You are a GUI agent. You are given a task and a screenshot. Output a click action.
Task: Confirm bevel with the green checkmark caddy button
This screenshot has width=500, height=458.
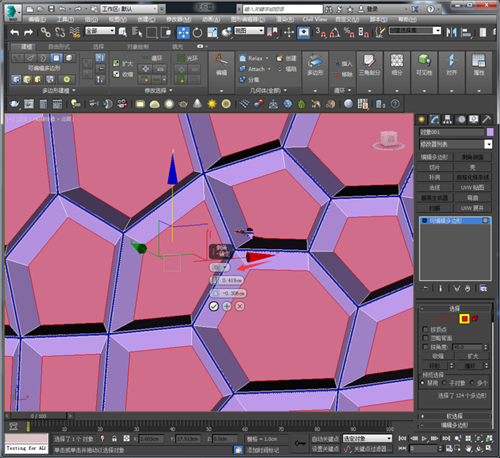click(x=214, y=306)
